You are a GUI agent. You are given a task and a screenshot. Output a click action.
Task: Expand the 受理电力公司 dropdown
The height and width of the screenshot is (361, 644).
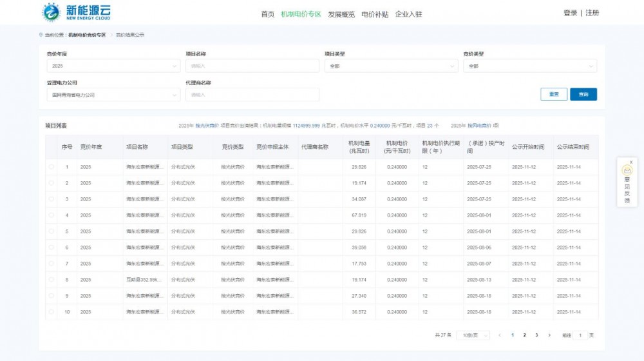113,95
